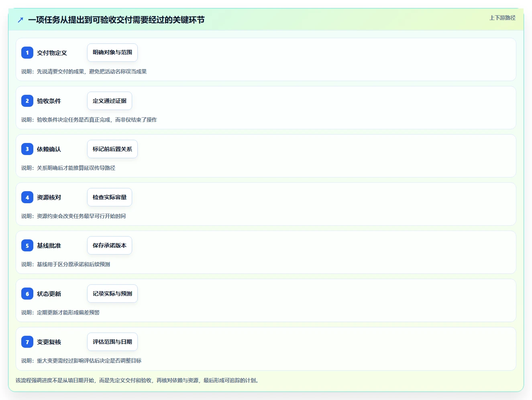Screen dimensions: 532x400
Task: Click step number 6 badge
Action: pyautogui.click(x=27, y=294)
